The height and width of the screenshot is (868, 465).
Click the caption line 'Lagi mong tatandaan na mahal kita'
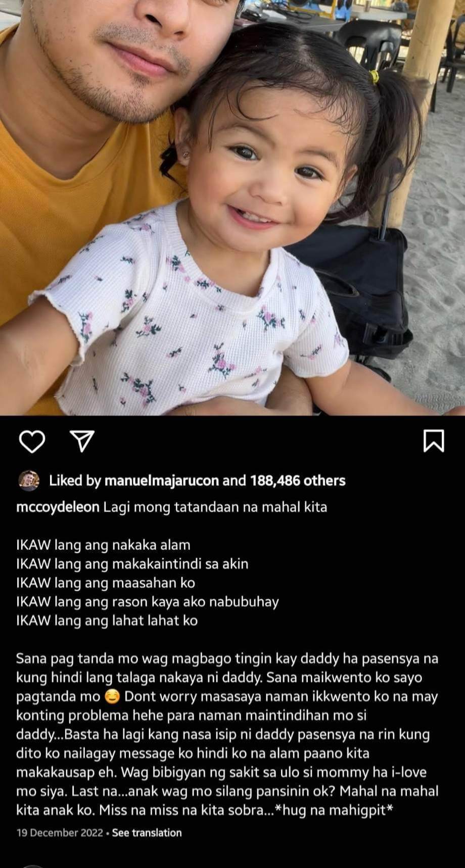[x=215, y=507]
